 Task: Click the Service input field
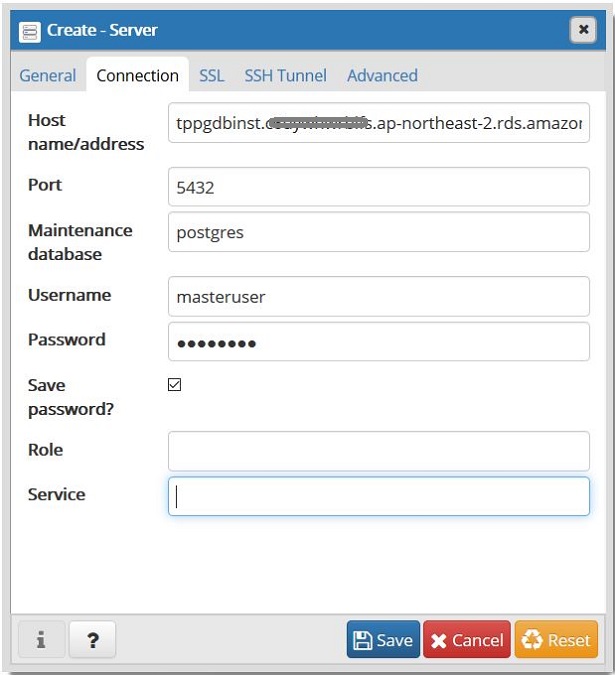[x=379, y=496]
